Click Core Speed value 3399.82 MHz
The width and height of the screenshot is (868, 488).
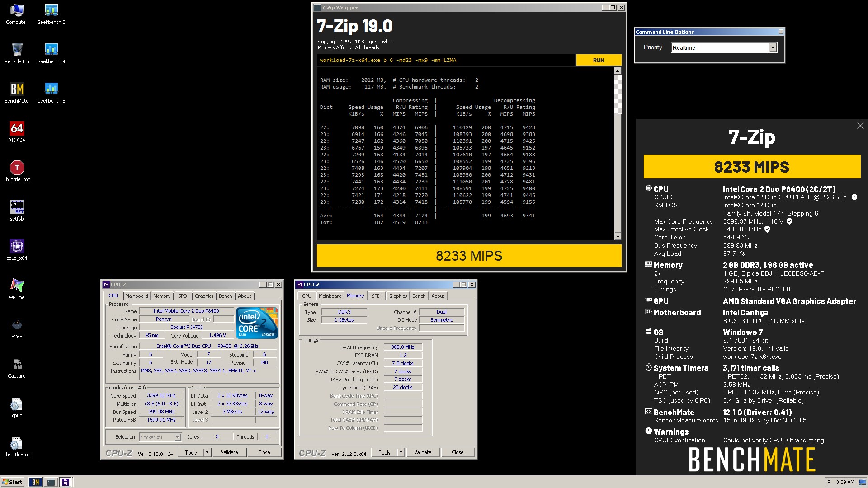click(161, 395)
